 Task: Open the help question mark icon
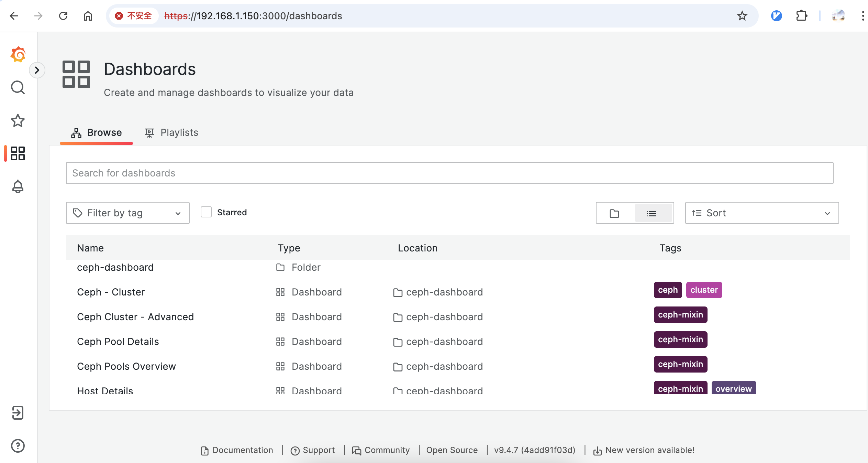(18, 446)
